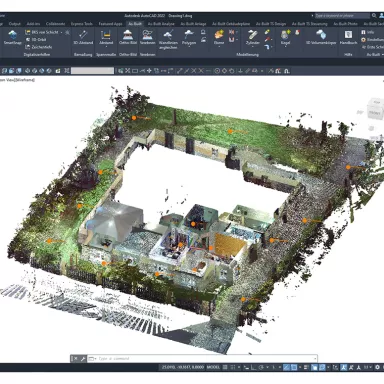Switch to Add-ins ribbon tab
Viewport: 384px width, 384px height.
(33, 24)
